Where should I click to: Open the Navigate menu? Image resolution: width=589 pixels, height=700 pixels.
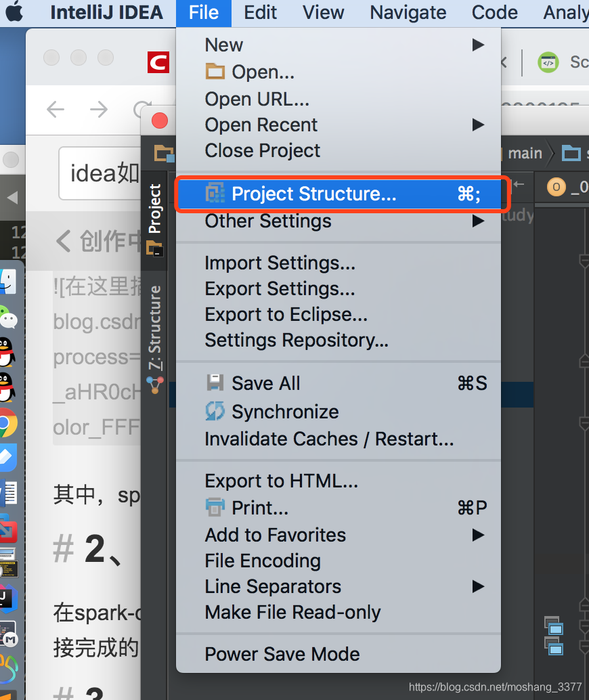tap(408, 12)
